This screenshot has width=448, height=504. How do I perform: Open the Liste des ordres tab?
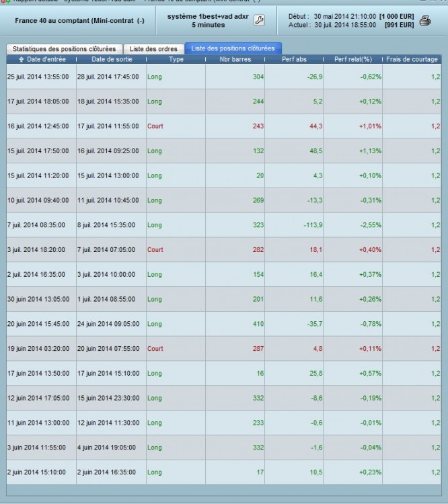point(153,49)
